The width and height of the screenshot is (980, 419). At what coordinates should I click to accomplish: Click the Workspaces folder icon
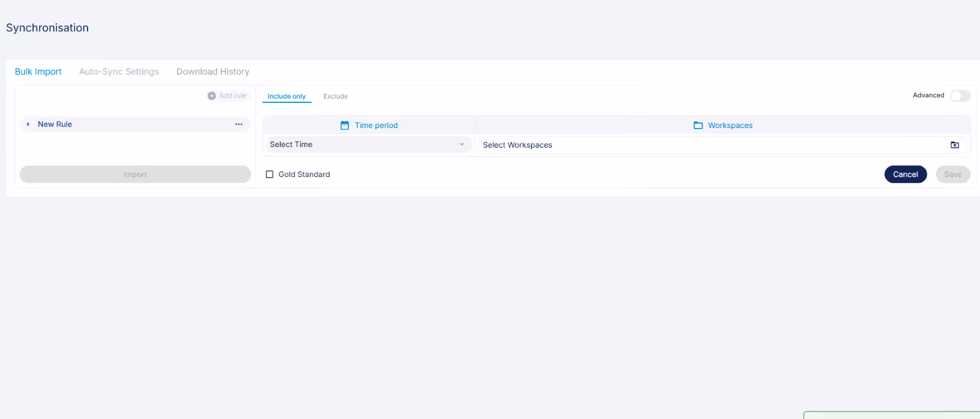point(698,126)
